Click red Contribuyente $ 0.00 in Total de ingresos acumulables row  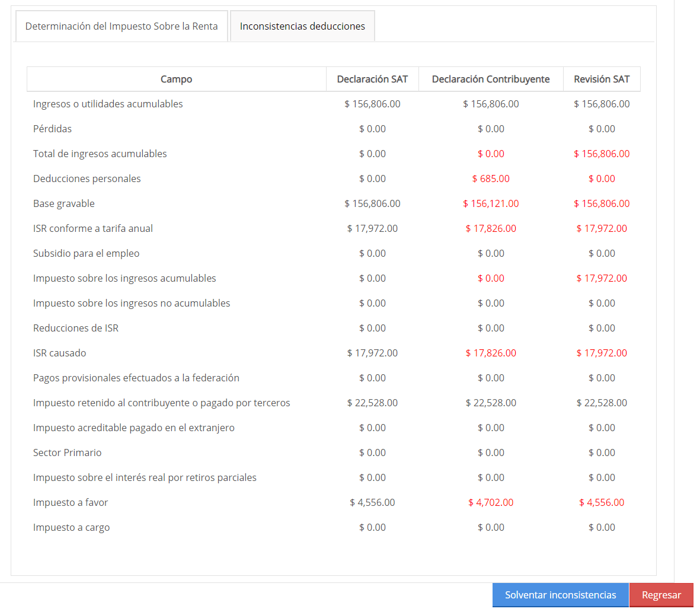pos(491,154)
